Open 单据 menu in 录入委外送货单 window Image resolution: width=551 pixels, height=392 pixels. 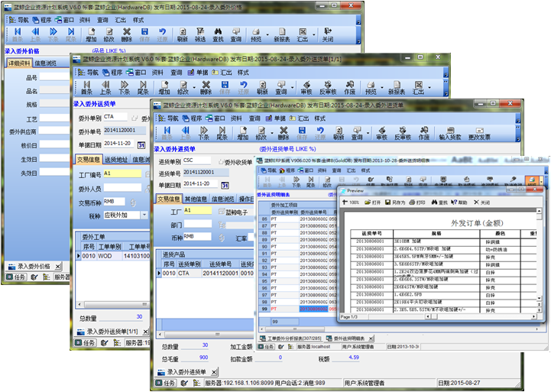point(198,73)
